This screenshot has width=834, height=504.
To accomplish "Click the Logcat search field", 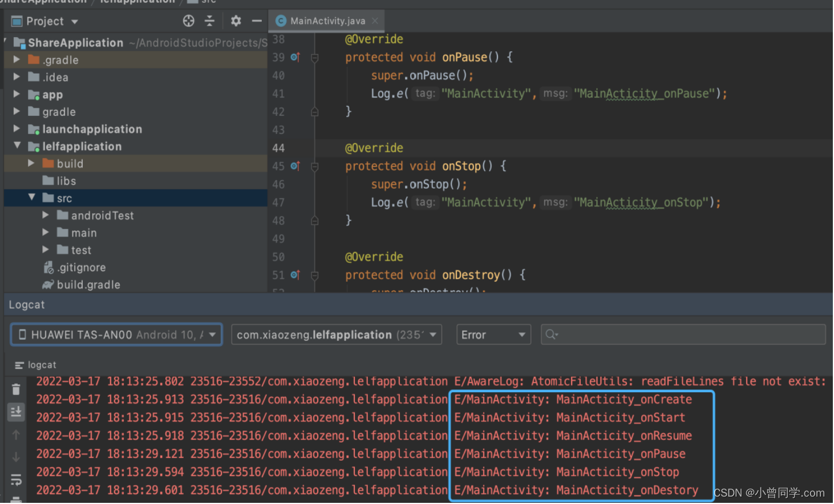I will [x=683, y=335].
